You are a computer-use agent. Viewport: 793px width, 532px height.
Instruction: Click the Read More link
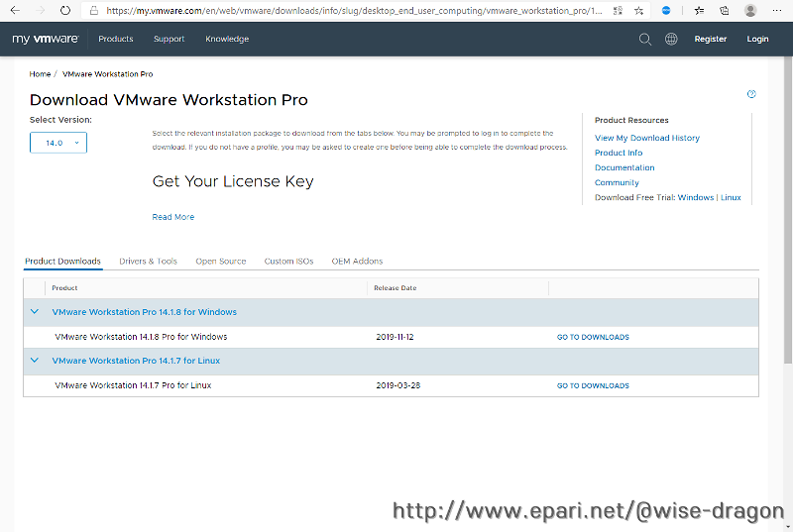(172, 217)
